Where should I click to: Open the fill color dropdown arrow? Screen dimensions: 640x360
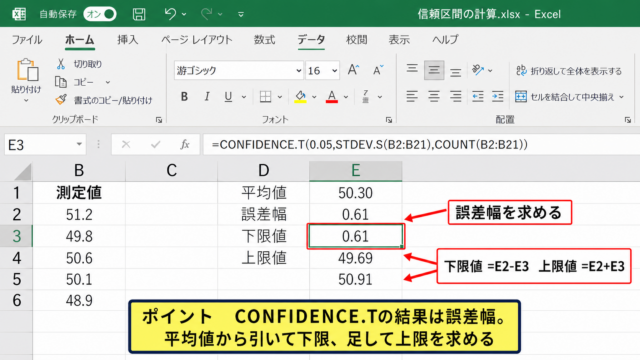(314, 97)
